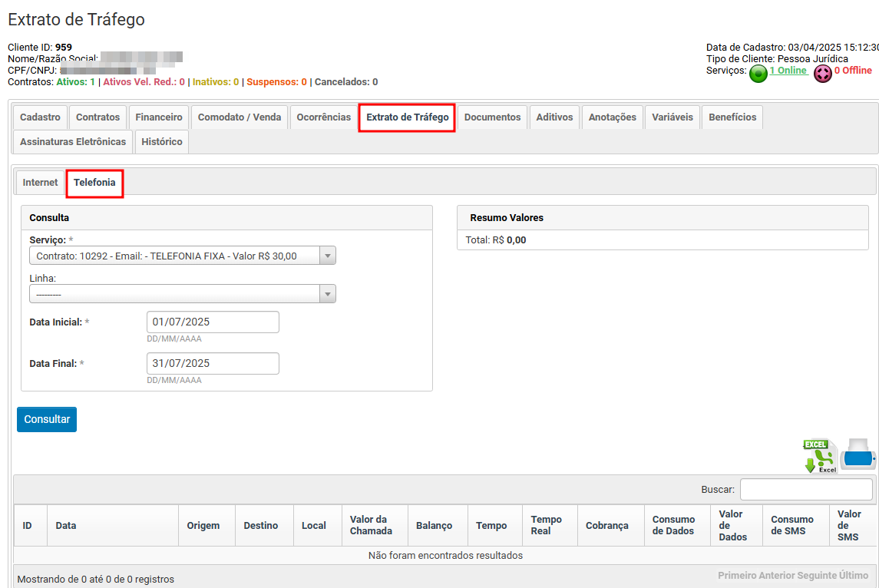Click the 1 Online services link
This screenshot has height=588, width=879.
point(788,71)
